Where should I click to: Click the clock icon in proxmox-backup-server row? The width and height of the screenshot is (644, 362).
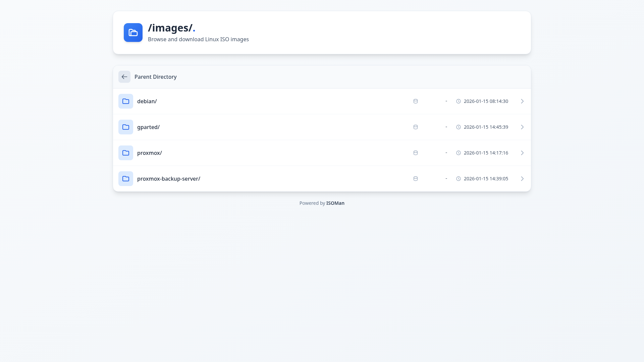[458, 179]
